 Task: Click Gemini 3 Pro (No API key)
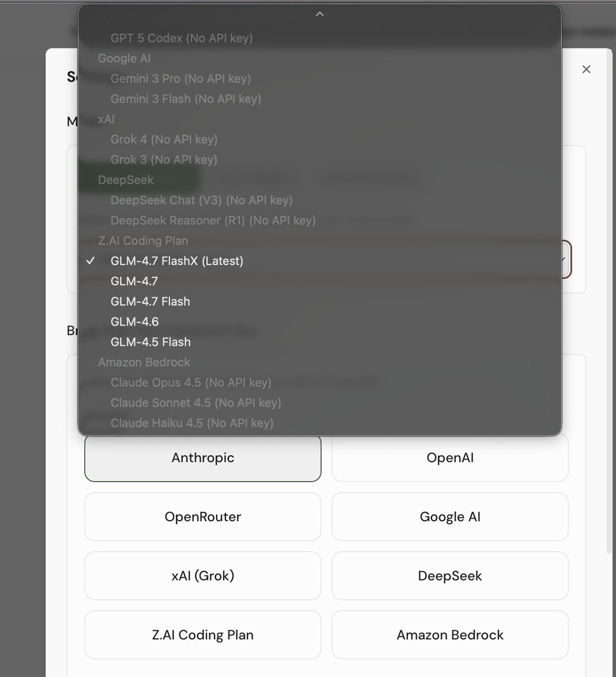click(x=319, y=78)
